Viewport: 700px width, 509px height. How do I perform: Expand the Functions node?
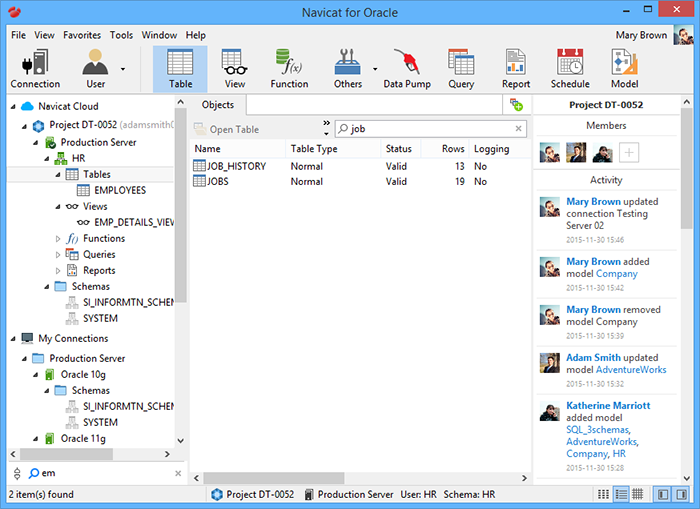click(x=58, y=239)
